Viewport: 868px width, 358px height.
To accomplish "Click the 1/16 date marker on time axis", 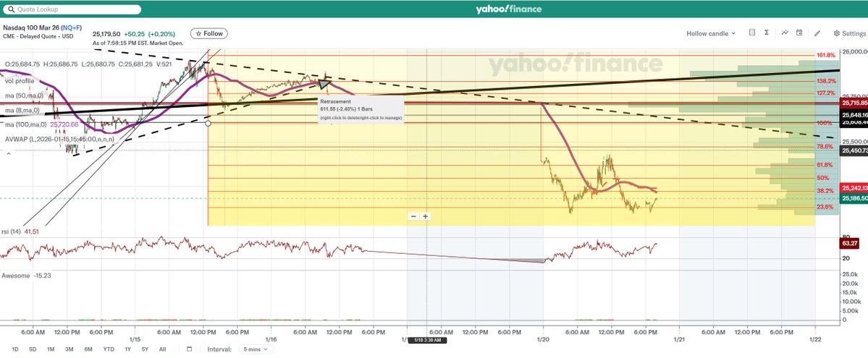I will [271, 338].
